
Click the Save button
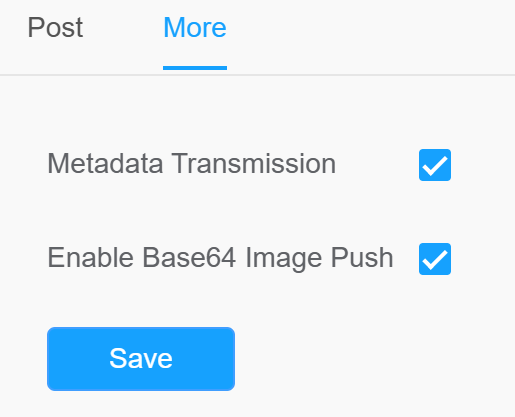click(x=141, y=359)
